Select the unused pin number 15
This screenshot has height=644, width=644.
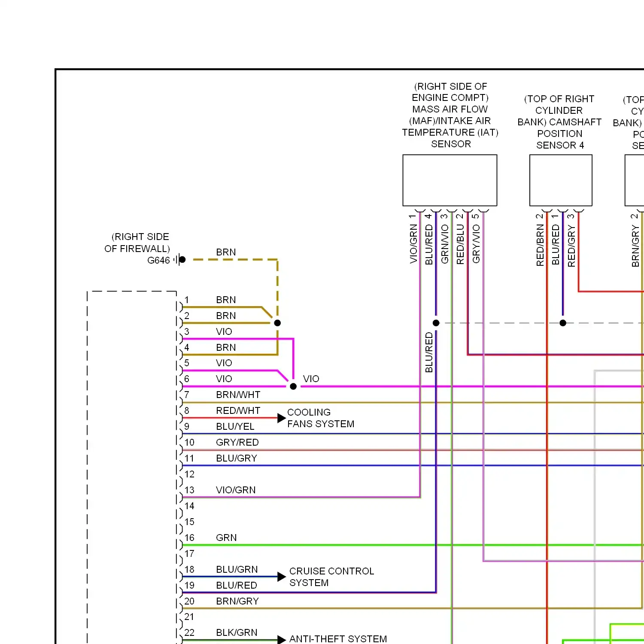[189, 522]
